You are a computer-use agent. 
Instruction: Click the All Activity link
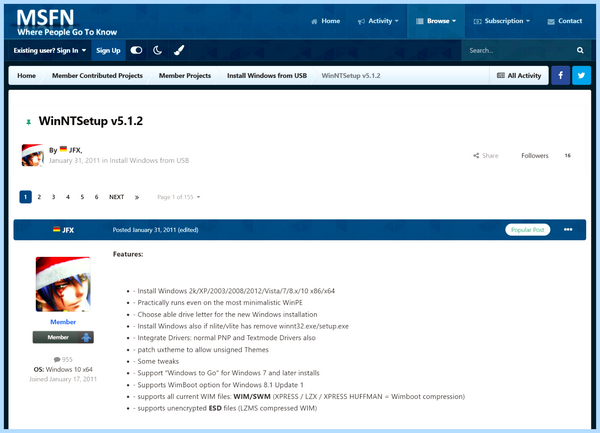click(x=519, y=76)
